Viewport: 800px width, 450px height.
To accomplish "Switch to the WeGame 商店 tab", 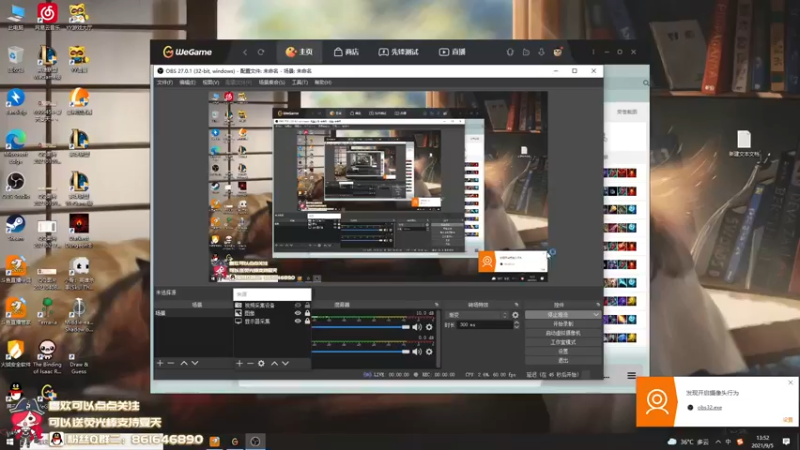I will (x=346, y=52).
